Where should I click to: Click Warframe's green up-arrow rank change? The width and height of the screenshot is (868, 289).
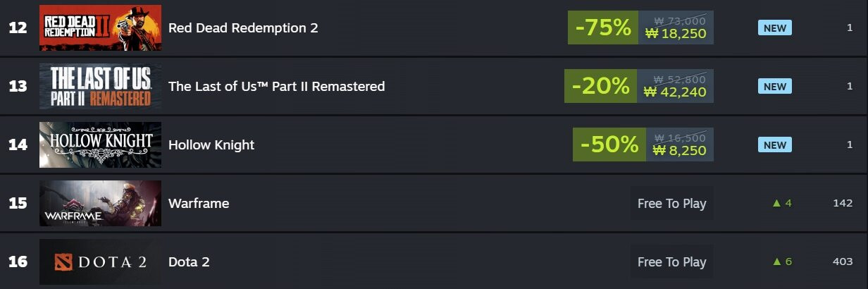click(782, 203)
